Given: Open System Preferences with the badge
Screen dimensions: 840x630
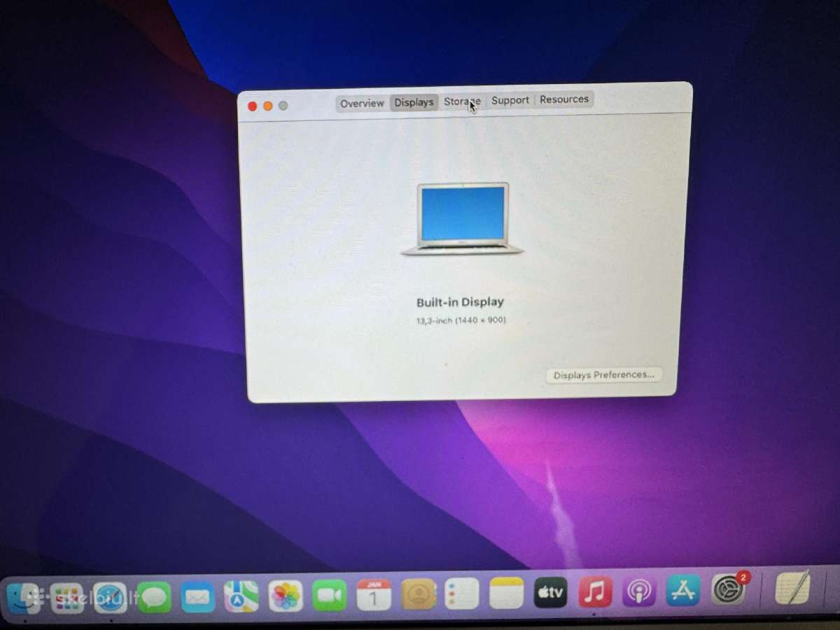Looking at the screenshot, I should coord(729,590).
